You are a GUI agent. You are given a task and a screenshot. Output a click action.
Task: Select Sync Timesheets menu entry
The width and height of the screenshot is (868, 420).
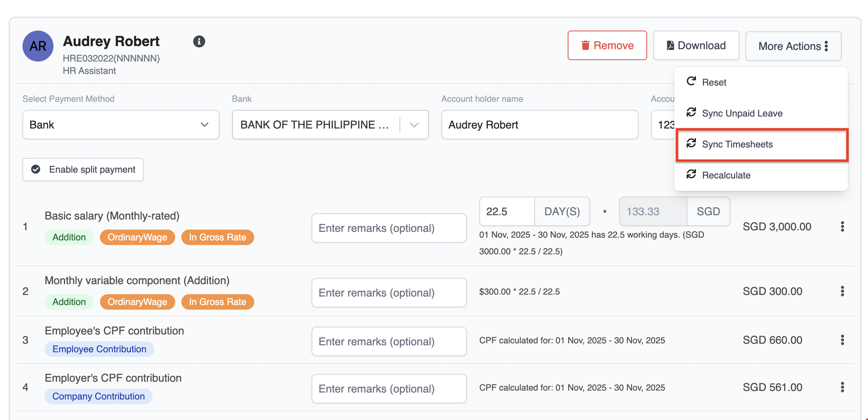[x=737, y=144]
